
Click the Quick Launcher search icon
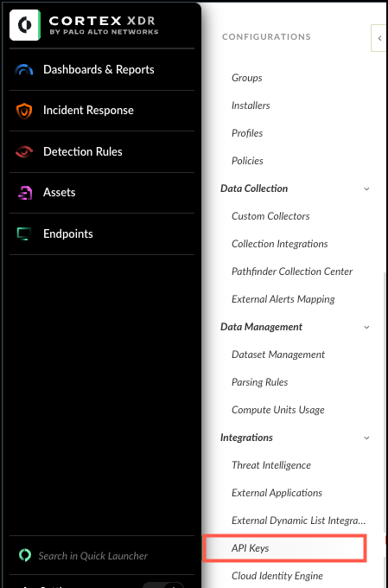click(25, 555)
